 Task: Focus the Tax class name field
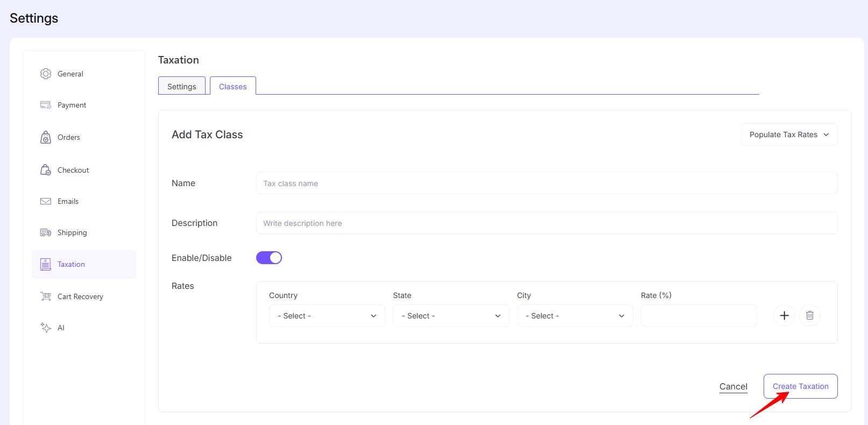pyautogui.click(x=546, y=183)
